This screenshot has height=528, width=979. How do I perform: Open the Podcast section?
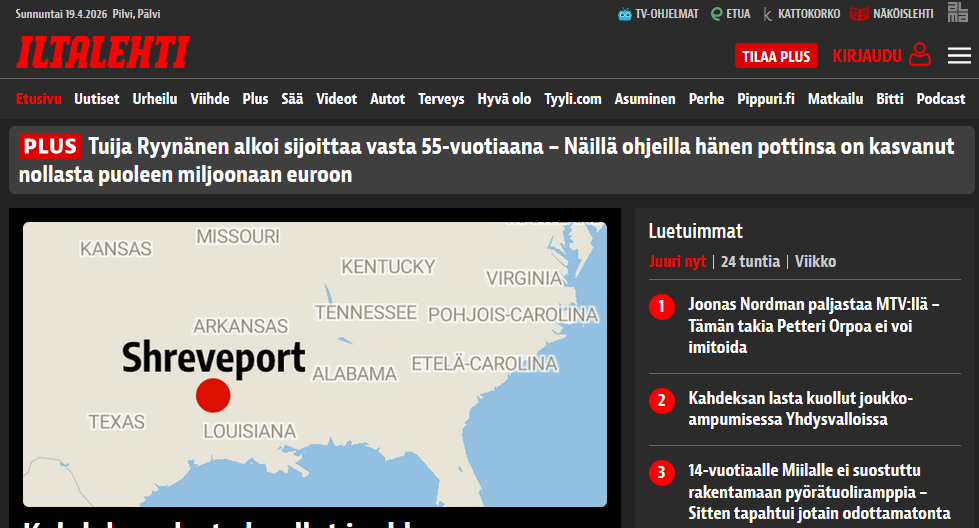click(x=941, y=99)
